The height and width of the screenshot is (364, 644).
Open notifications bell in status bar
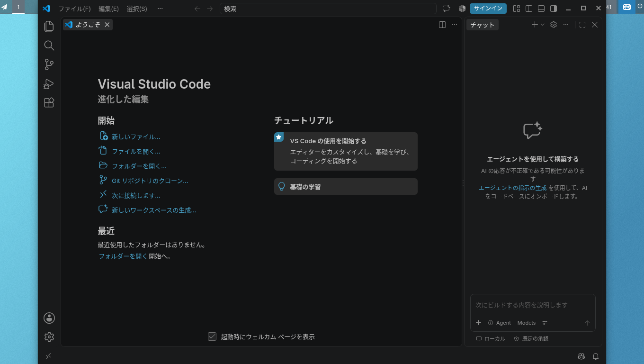596,356
